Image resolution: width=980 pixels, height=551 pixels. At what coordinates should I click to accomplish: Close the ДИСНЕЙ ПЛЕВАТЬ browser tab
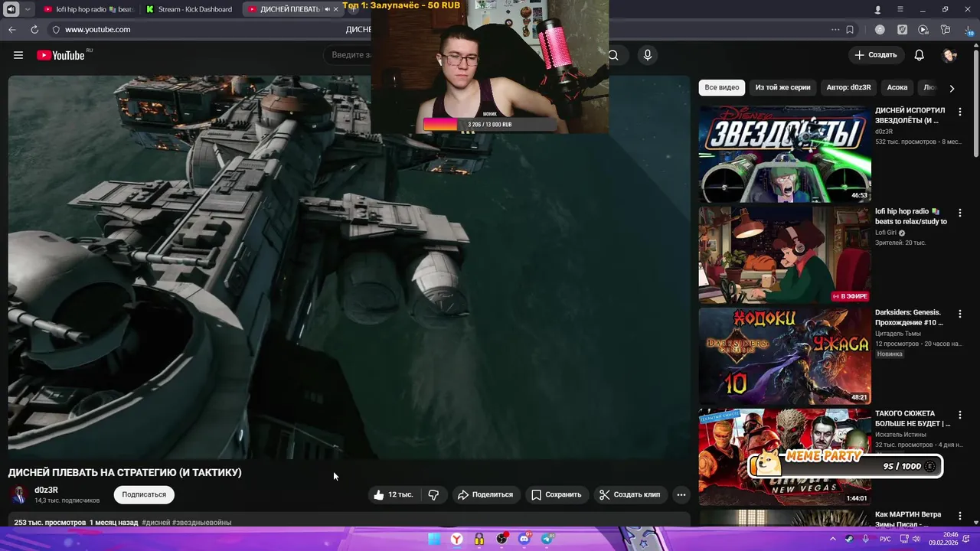(x=335, y=9)
